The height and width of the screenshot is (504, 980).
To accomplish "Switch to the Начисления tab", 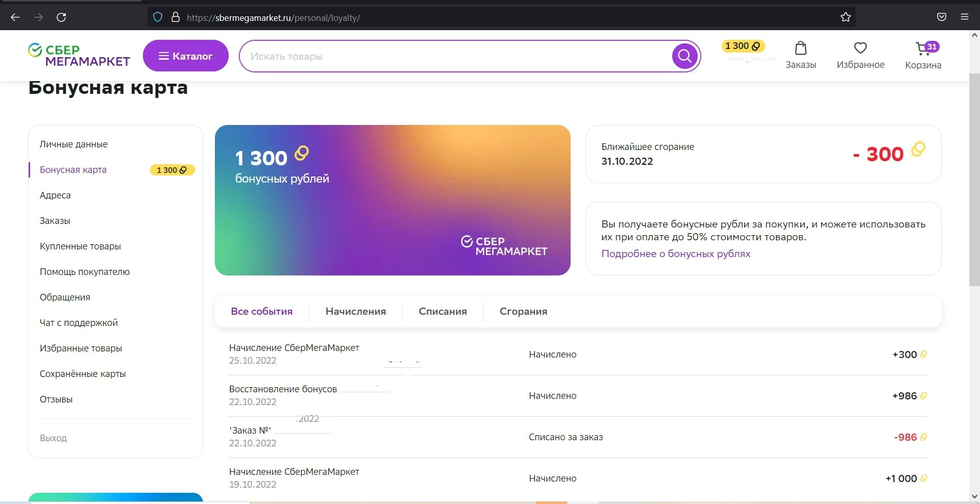I will 356,311.
